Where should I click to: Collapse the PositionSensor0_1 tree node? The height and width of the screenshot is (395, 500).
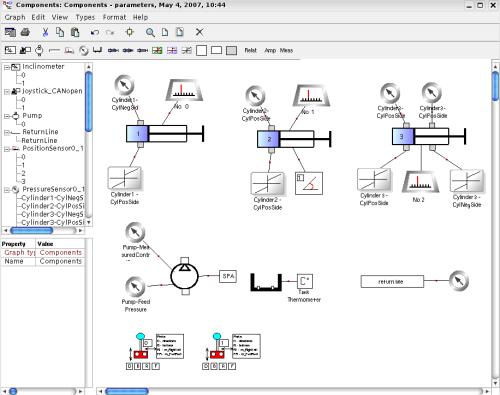click(x=6, y=149)
